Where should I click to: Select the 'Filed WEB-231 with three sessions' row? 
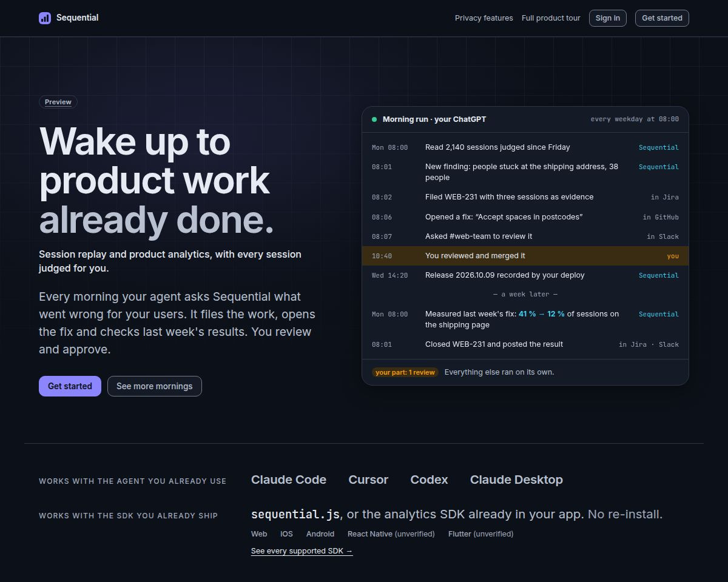coord(525,197)
